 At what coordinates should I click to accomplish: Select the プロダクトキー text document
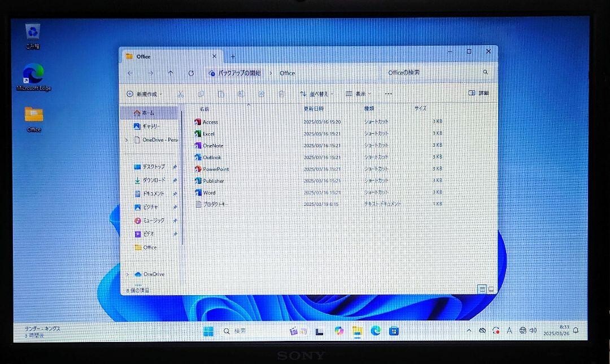point(211,204)
